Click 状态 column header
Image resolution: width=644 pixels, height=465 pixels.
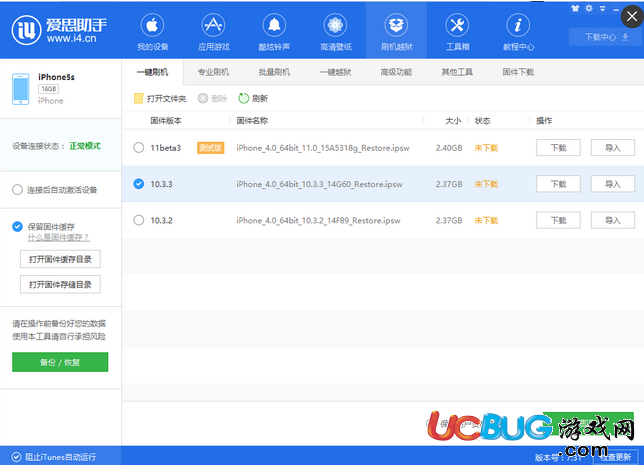[x=483, y=120]
